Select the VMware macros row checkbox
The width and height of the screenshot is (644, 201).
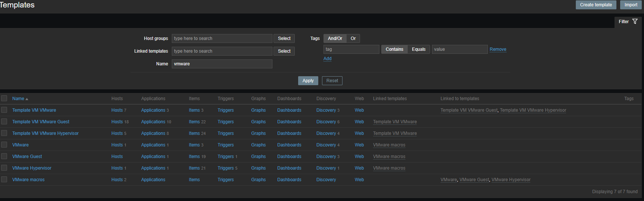point(4,179)
